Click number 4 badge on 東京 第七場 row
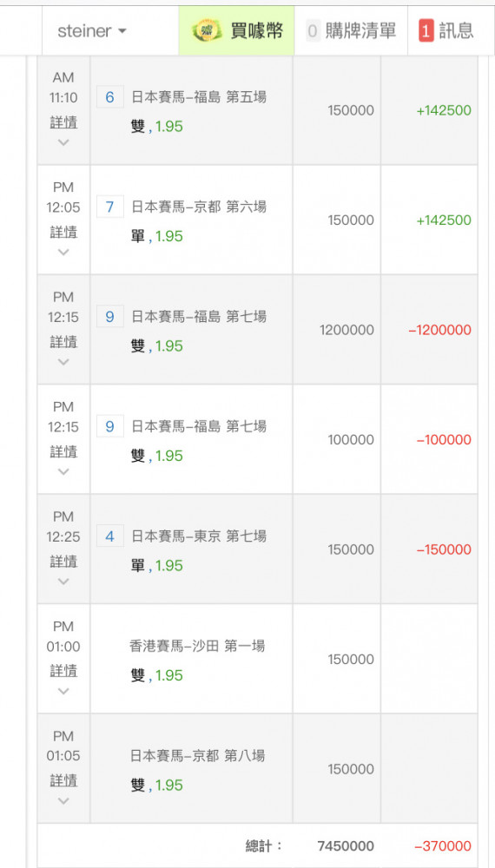The height and width of the screenshot is (868, 495). tap(109, 536)
